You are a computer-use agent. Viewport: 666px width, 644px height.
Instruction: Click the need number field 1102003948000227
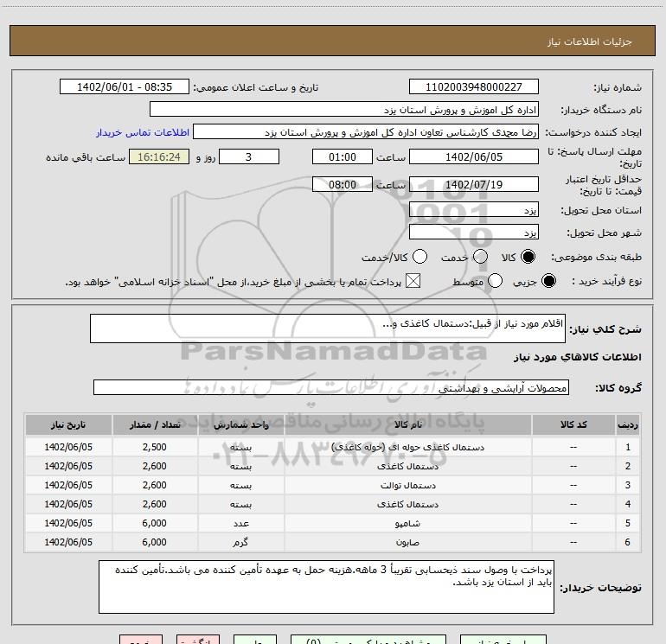tap(474, 87)
